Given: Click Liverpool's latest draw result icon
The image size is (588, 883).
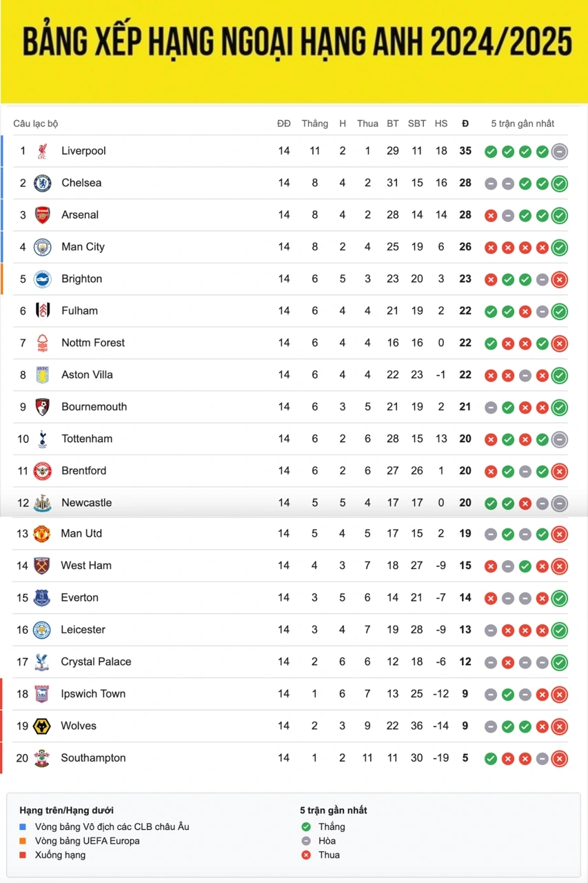Looking at the screenshot, I should tap(560, 151).
